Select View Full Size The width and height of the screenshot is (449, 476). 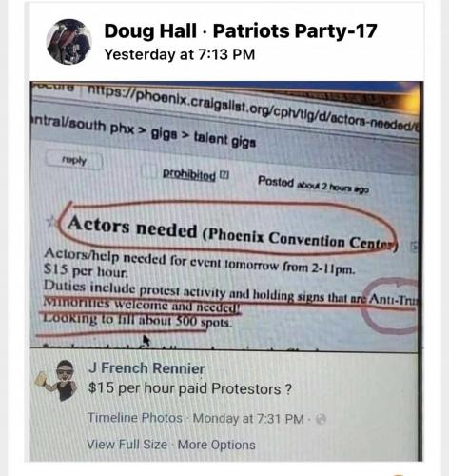tap(127, 445)
